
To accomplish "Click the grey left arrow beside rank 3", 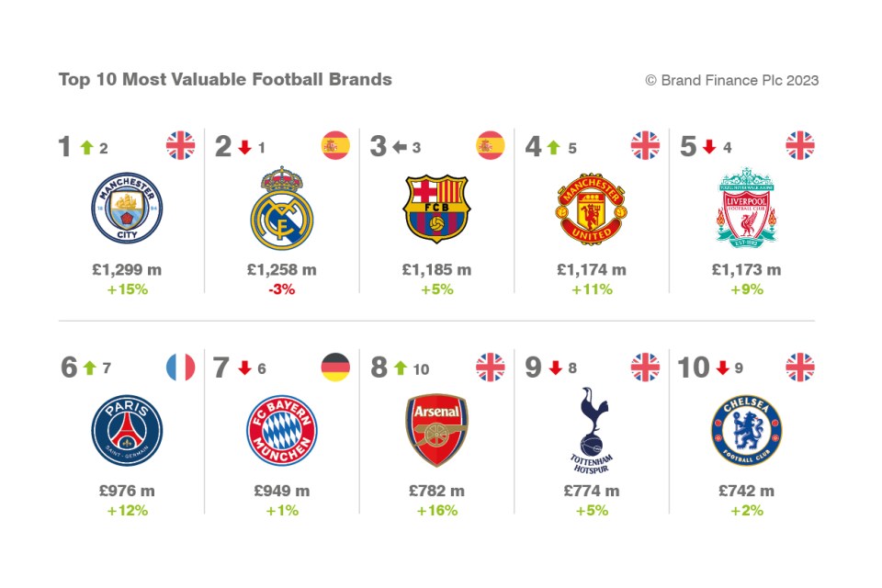I will coord(400,147).
